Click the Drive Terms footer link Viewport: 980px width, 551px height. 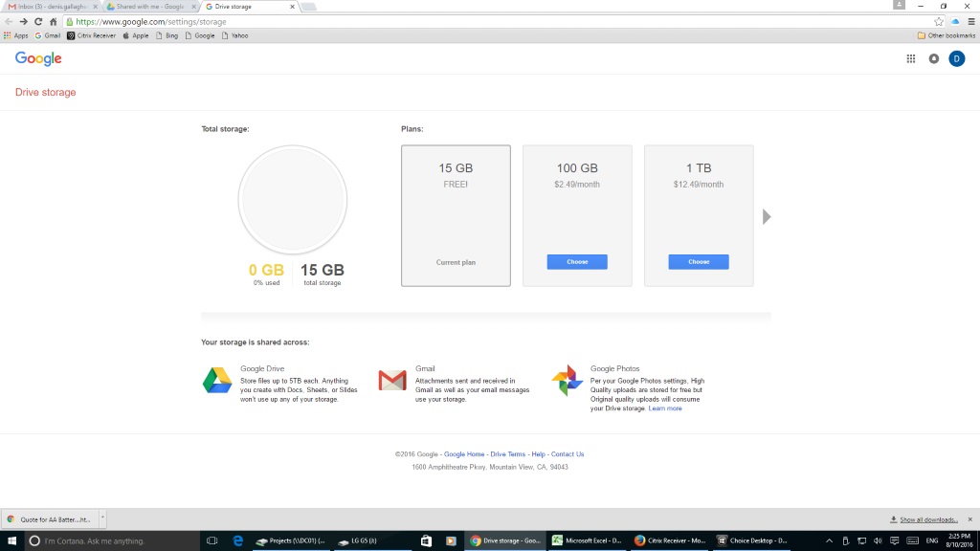[x=508, y=454]
